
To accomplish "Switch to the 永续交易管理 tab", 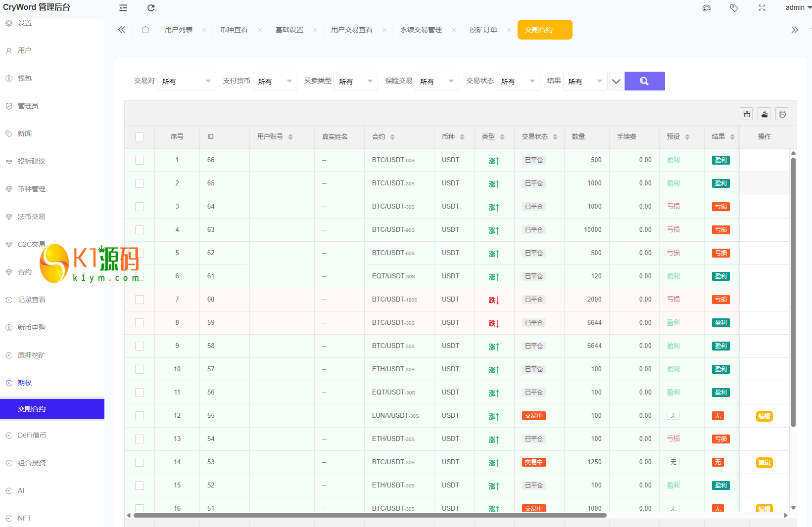I will point(421,30).
